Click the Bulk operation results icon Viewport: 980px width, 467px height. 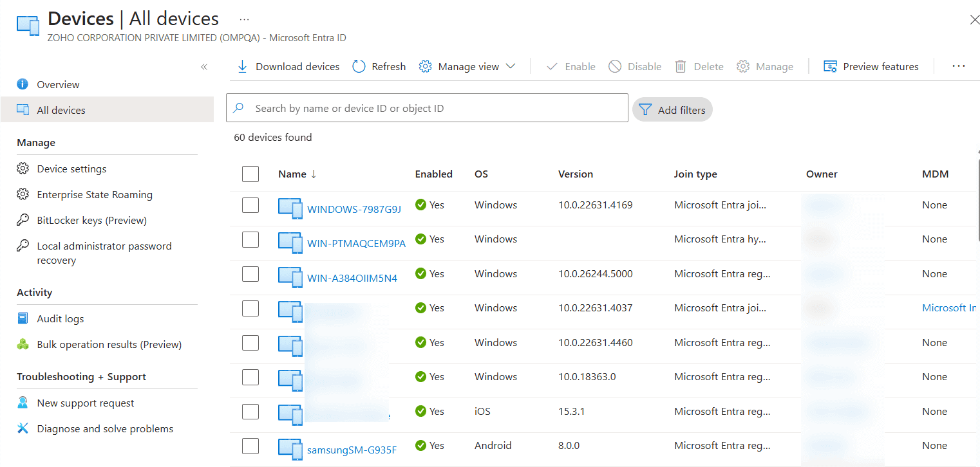(23, 344)
